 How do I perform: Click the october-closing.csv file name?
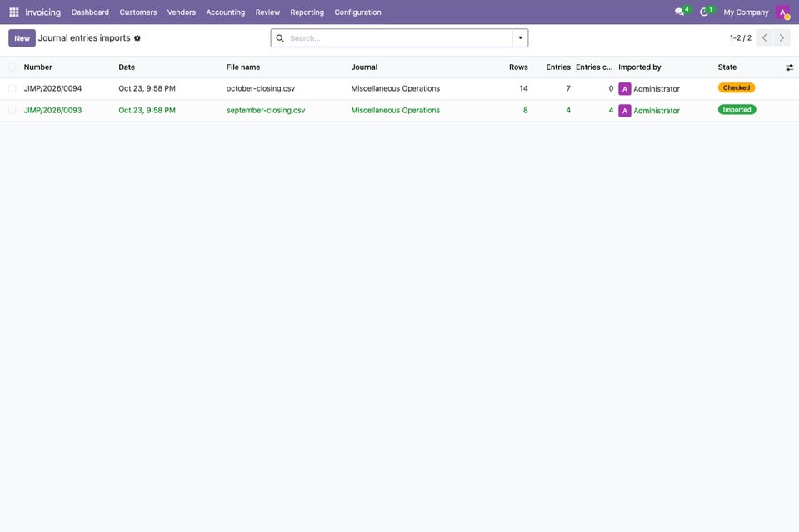pos(261,88)
